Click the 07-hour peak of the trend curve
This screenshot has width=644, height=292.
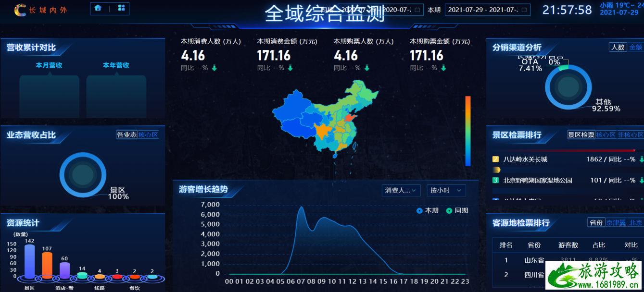(301, 207)
